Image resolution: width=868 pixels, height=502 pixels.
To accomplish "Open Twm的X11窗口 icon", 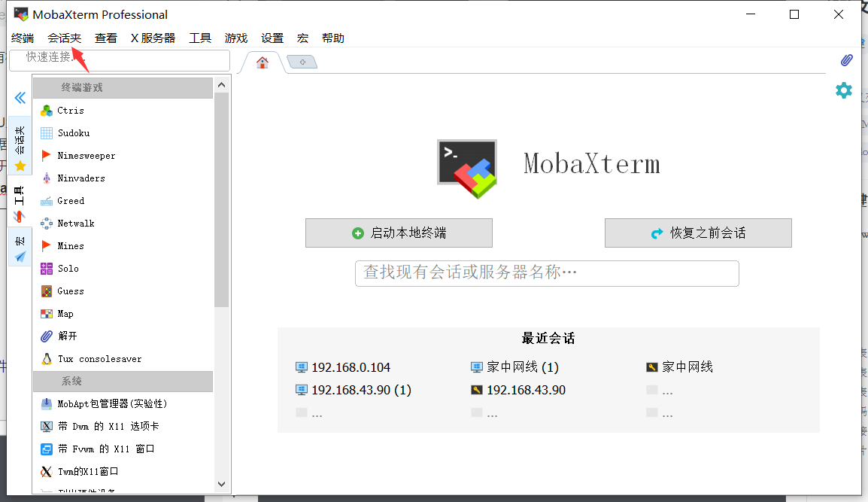I will point(47,472).
